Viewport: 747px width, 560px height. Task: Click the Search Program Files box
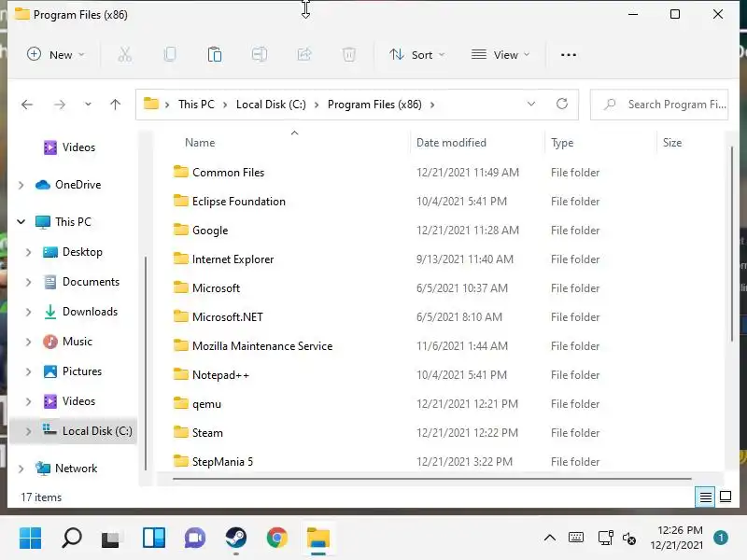click(659, 105)
